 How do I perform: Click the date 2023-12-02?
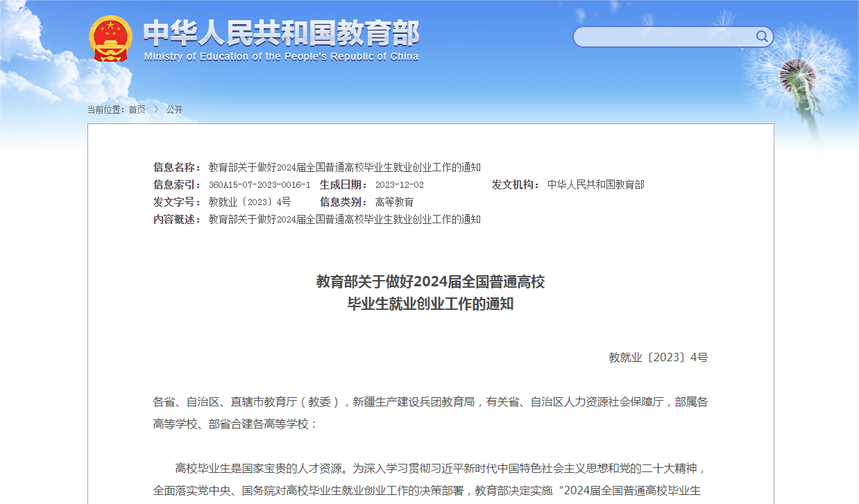pos(400,185)
